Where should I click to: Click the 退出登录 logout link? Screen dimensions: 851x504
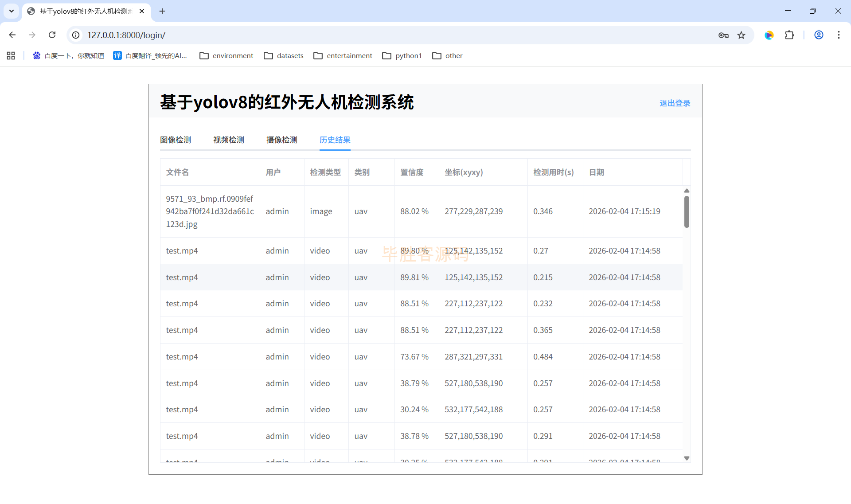675,103
